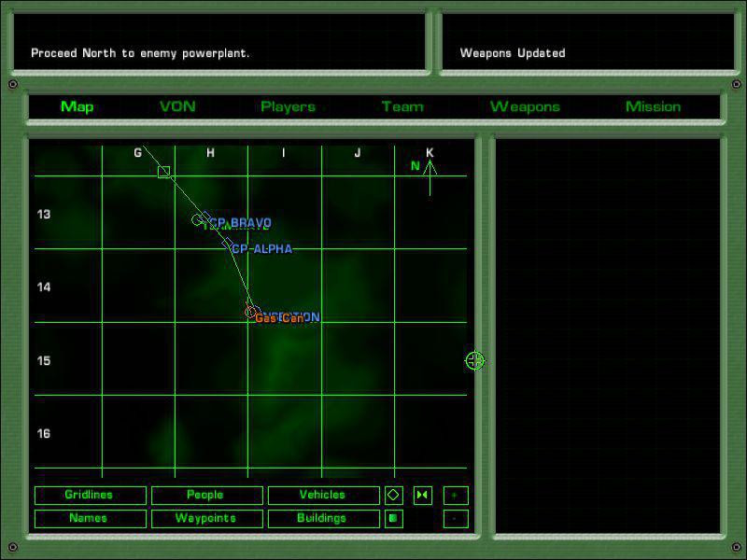Switch to the Weapons tab
The height and width of the screenshot is (560, 747).
coord(525,106)
